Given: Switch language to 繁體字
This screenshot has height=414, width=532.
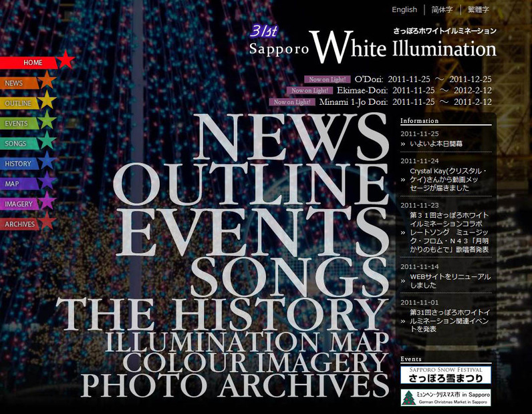Looking at the screenshot, I should 479,9.
